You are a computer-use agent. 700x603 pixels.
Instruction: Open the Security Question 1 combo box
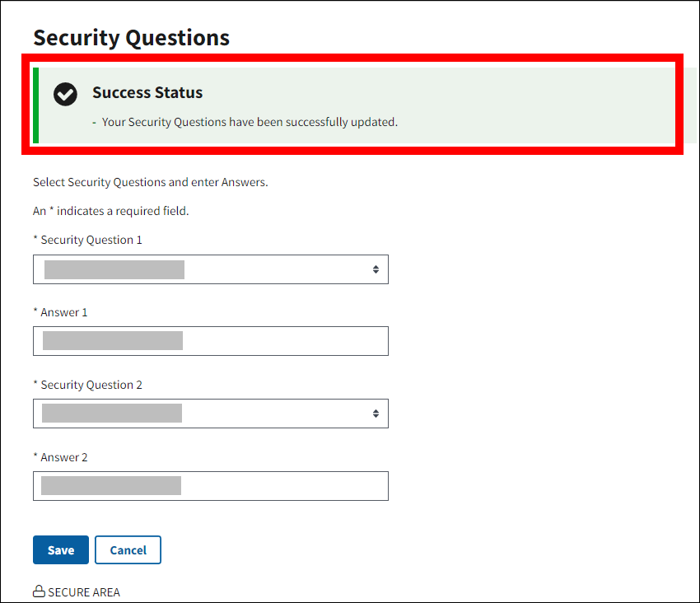click(x=210, y=269)
